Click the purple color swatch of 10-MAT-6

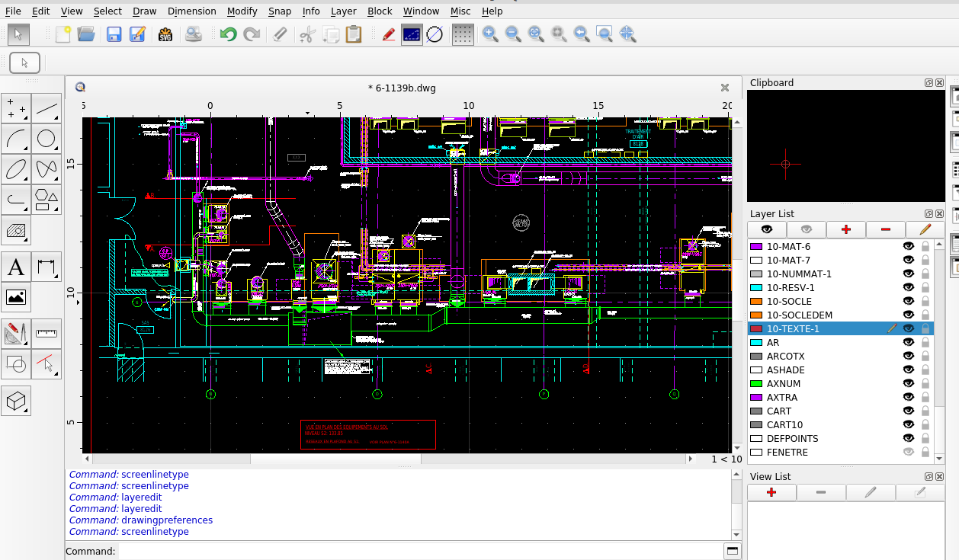(756, 247)
